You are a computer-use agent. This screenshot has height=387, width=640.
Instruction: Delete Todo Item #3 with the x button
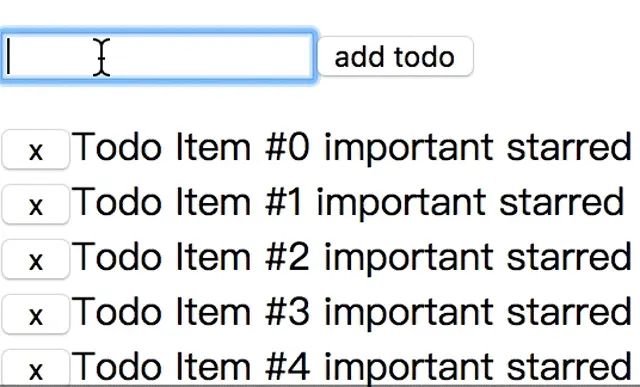(36, 314)
